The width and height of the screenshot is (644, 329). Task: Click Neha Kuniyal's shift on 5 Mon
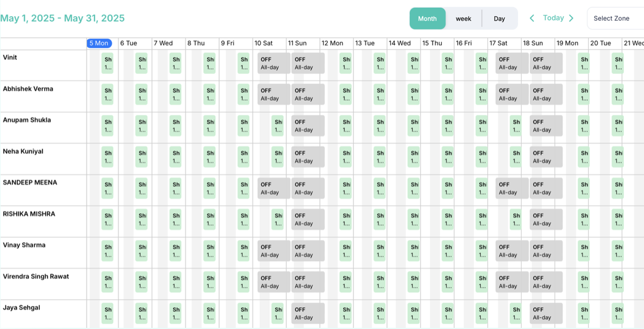[x=107, y=157]
